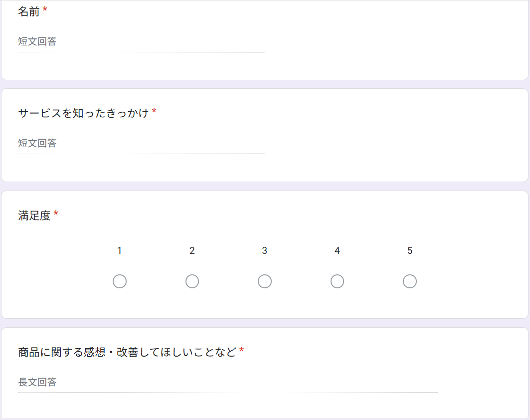The image size is (530, 420).
Task: Click the サービスを知ったきっかけ question title
Action: pos(83,113)
